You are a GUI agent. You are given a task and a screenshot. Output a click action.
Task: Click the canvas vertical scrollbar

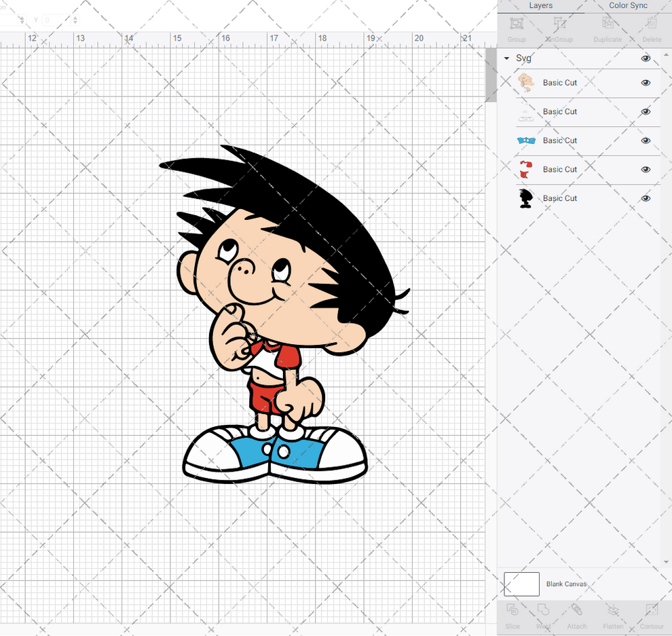coord(491,75)
